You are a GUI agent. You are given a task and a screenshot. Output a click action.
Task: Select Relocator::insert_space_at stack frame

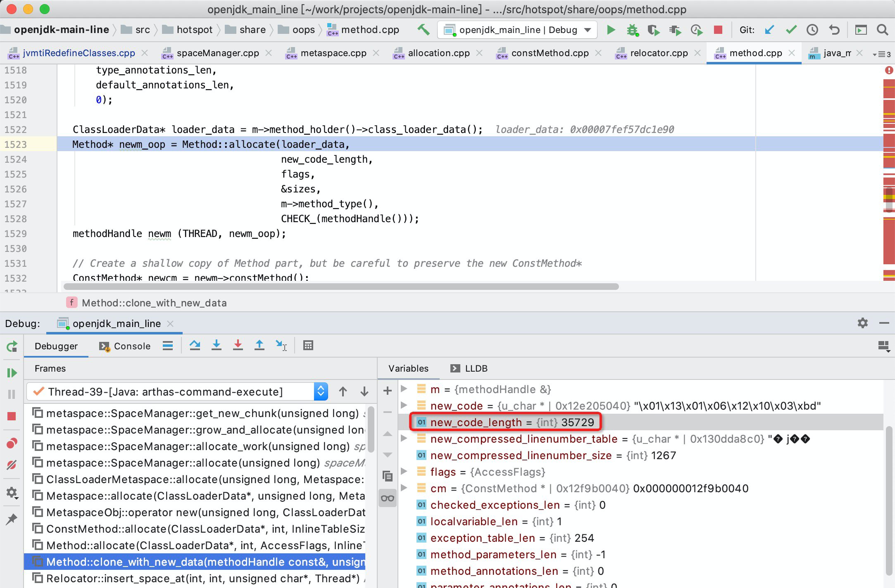(195, 579)
